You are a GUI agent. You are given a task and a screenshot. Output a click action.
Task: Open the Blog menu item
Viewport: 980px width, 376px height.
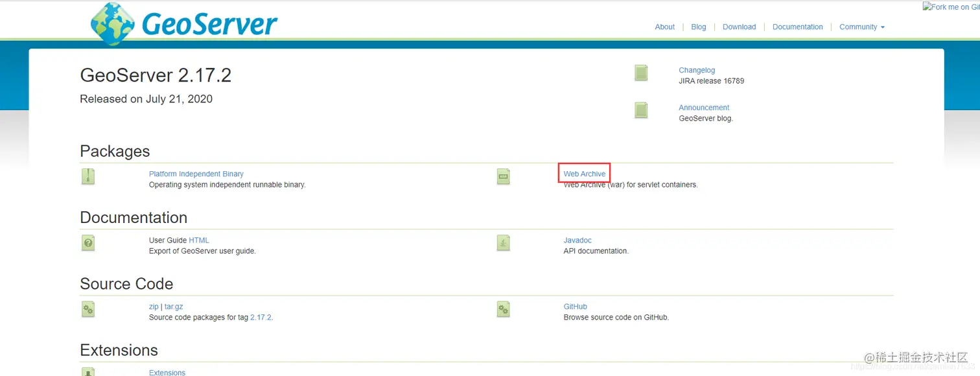[699, 27]
